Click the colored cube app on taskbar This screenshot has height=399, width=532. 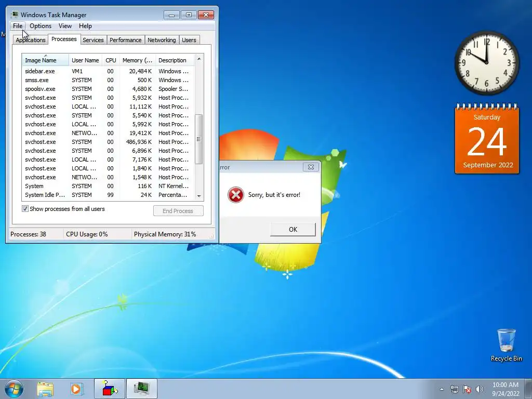(110, 389)
